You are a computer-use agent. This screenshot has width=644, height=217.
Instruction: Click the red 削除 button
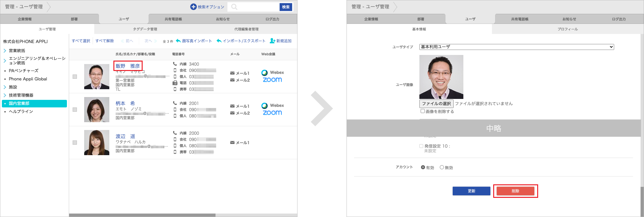pos(516,191)
